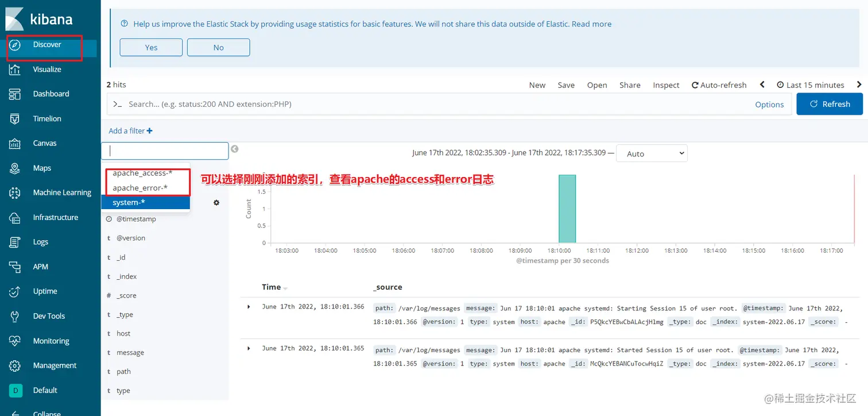Screen dimensions: 868x416
Task: Select the Default space avatar
Action: click(15, 390)
